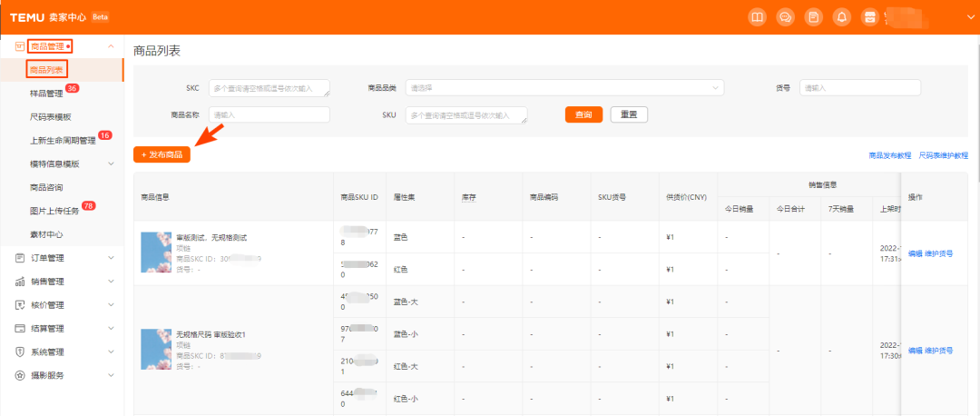980x416 pixels.
Task: Click the 订单管理 sidebar icon
Action: pos(20,258)
